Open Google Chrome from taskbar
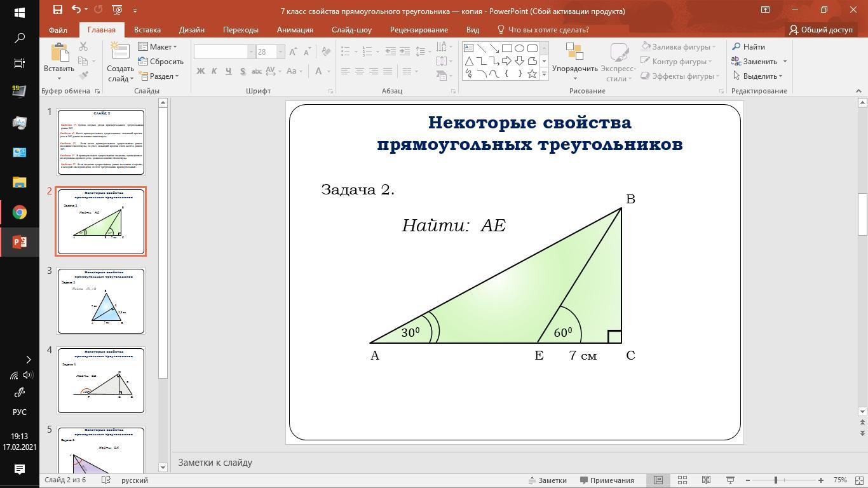Image resolution: width=868 pixels, height=488 pixels. point(19,212)
